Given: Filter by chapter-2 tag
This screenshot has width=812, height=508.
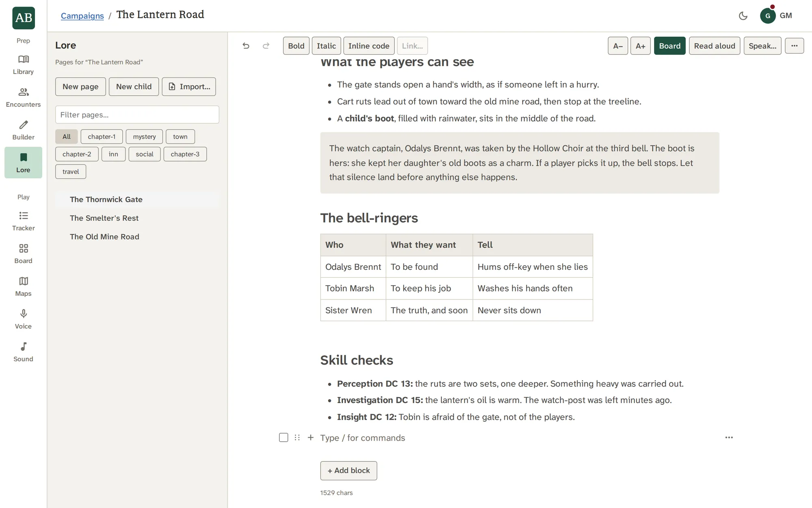Looking at the screenshot, I should pos(77,154).
